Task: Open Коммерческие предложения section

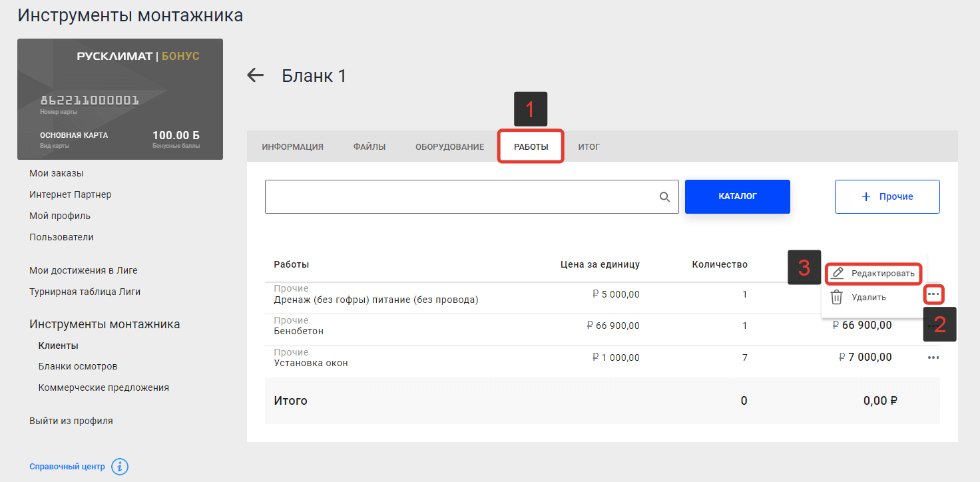Action: pos(104,387)
